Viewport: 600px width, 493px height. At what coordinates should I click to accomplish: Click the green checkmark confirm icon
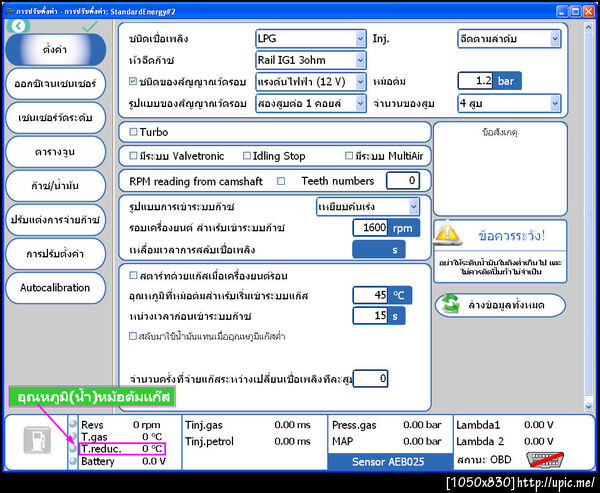coord(90,26)
